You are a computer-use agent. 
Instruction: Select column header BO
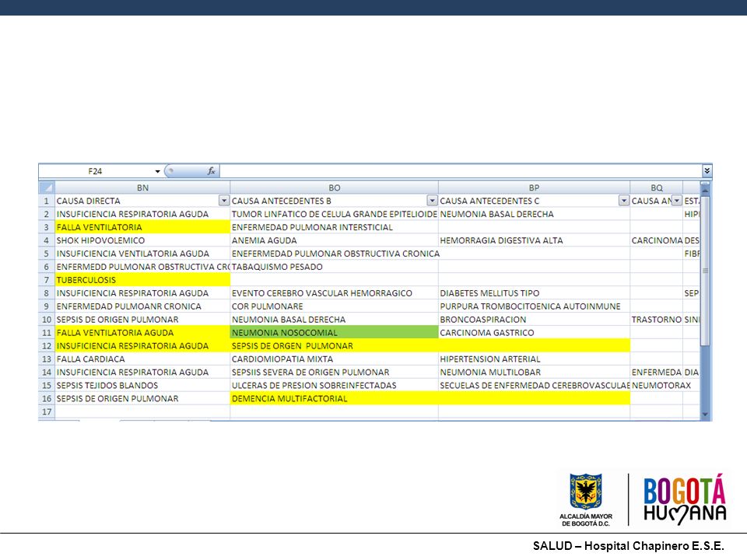click(x=334, y=187)
